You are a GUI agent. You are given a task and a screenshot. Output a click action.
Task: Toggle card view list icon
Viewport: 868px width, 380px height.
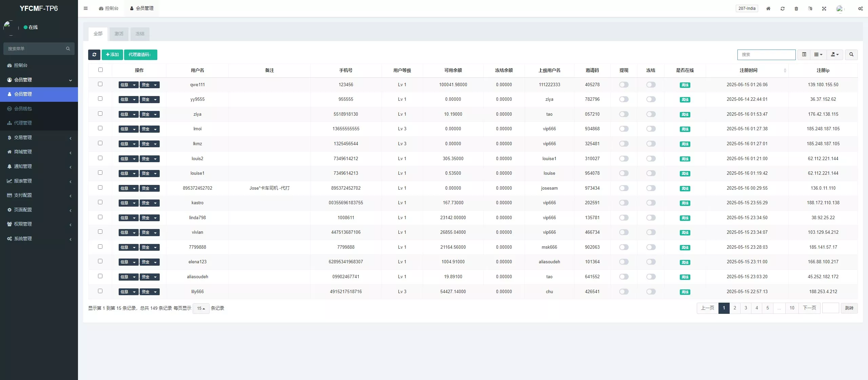(804, 55)
